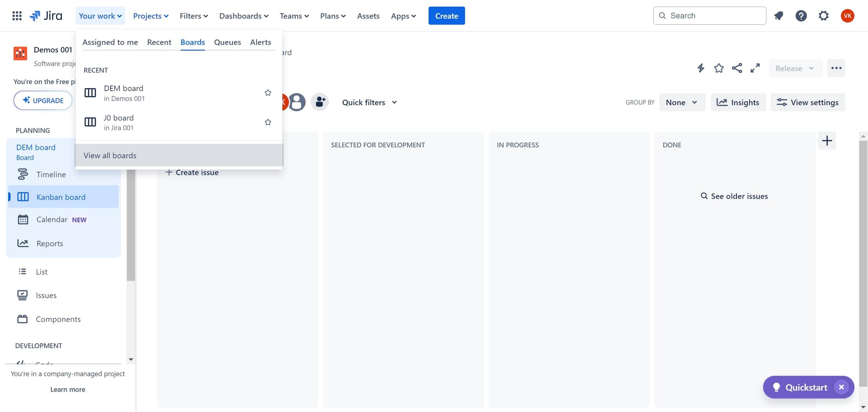The image size is (868, 412).
Task: Switch to the Queues tab
Action: click(x=227, y=42)
